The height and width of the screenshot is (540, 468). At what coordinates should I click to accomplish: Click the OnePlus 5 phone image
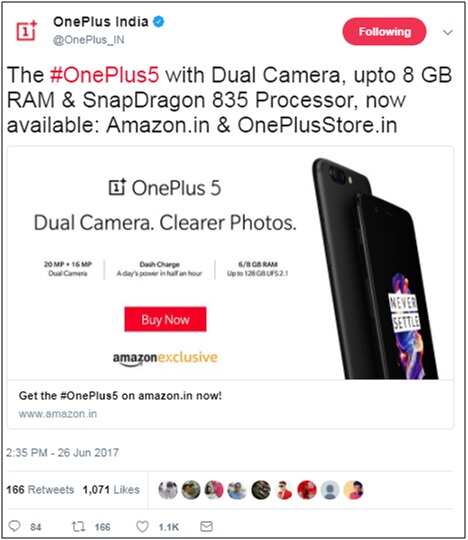coord(375,269)
